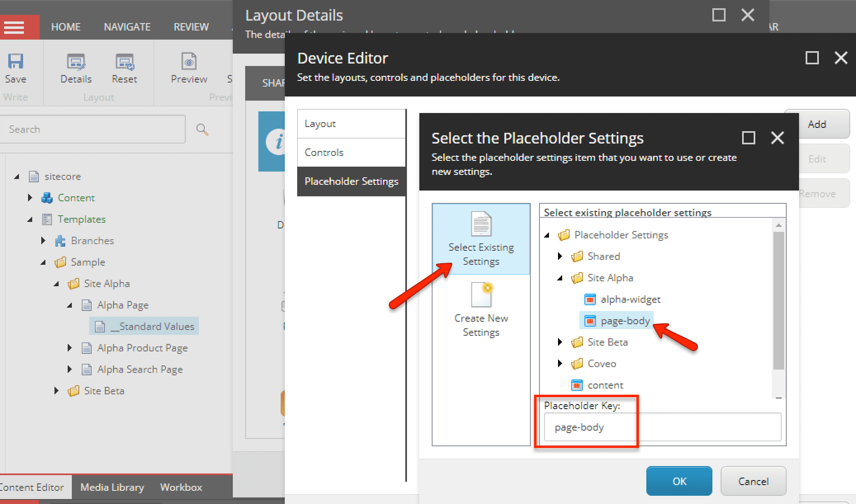Select the content placeholder setting item

pos(605,385)
